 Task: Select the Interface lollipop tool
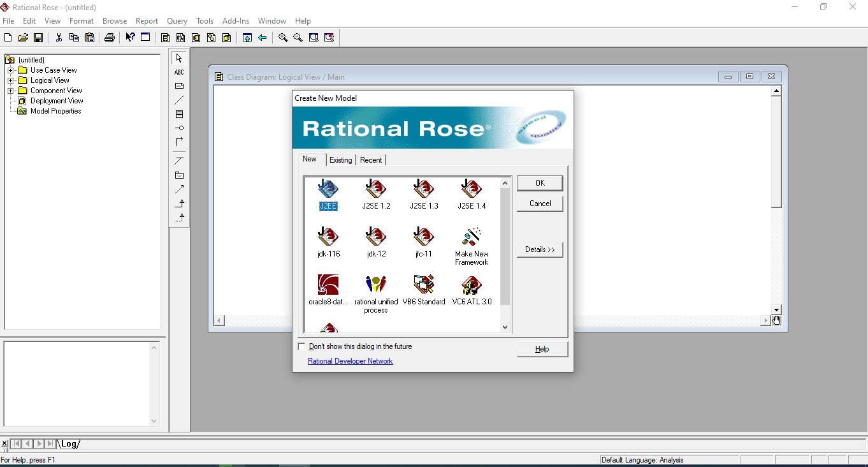(x=179, y=128)
